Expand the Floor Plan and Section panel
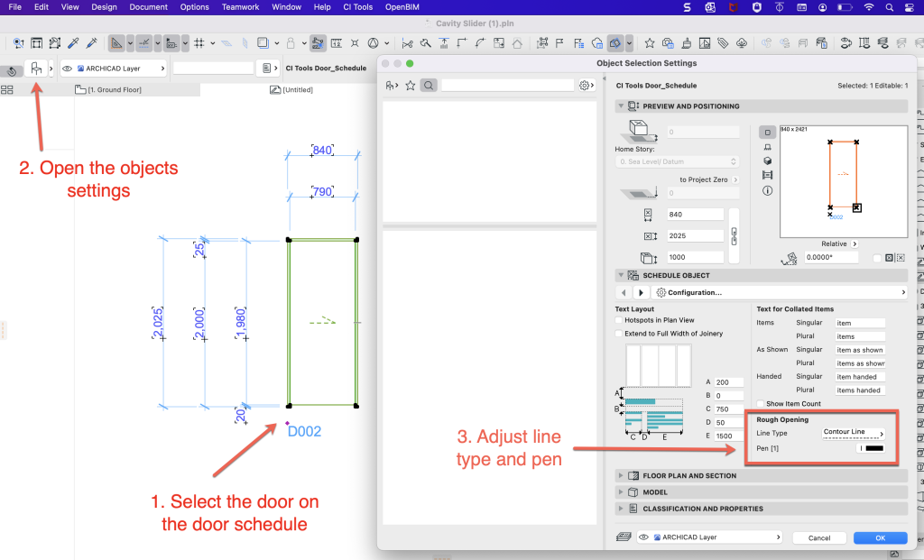The width and height of the screenshot is (924, 560). (621, 476)
